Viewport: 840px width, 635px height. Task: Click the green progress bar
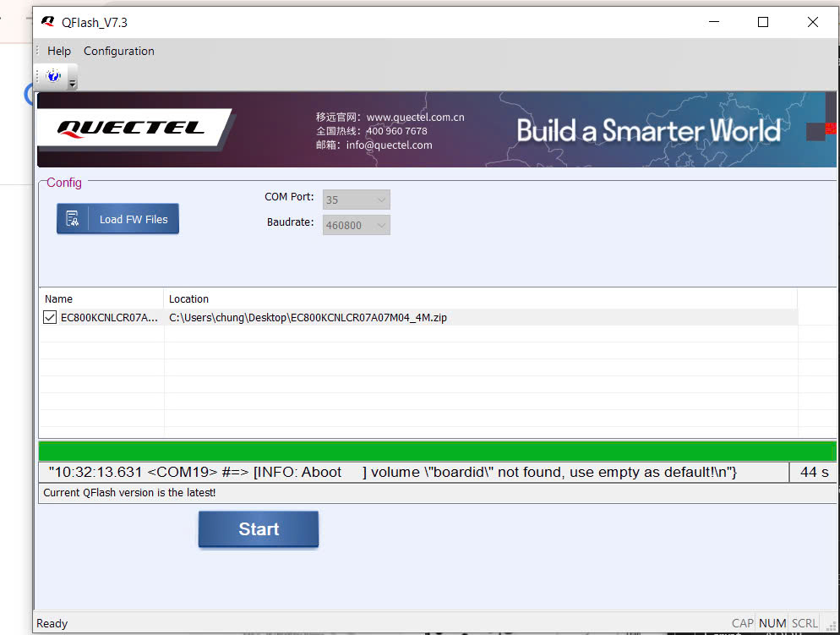pyautogui.click(x=438, y=452)
